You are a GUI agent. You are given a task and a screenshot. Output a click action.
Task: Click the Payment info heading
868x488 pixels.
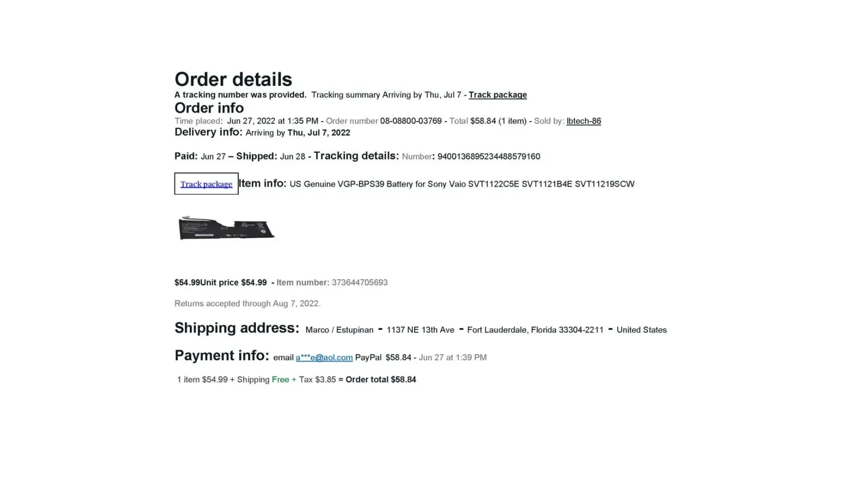pos(222,356)
